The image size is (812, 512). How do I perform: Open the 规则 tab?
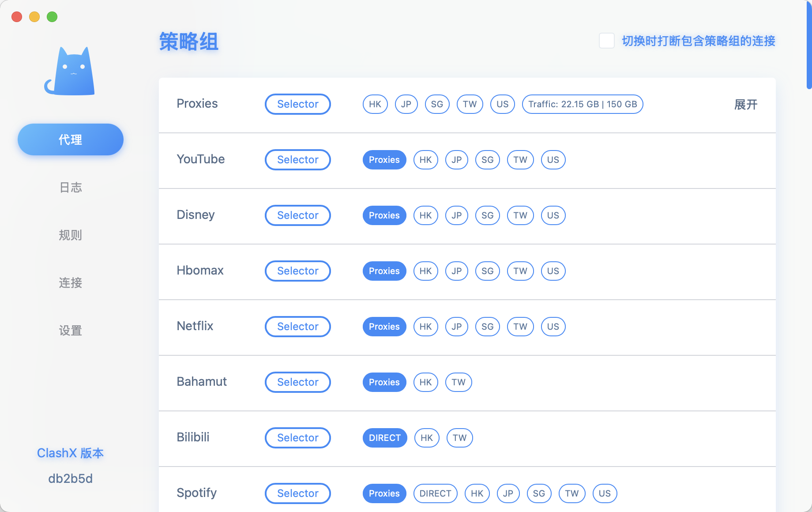[71, 235]
